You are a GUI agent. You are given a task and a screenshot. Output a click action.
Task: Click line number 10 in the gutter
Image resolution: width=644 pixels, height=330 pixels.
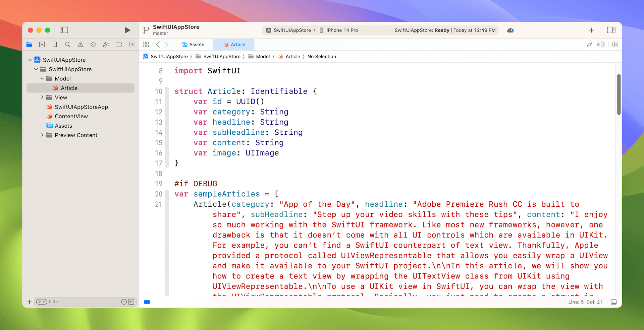coord(159,91)
